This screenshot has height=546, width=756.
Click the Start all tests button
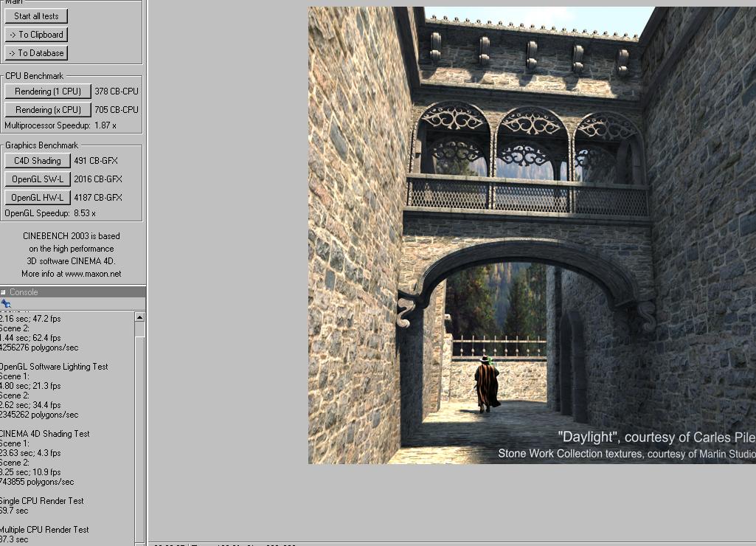click(36, 16)
